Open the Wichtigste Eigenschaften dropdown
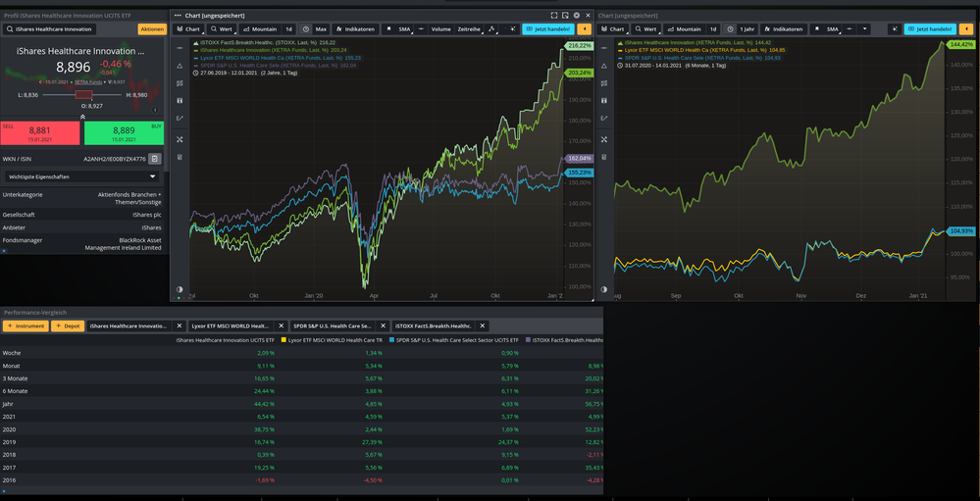The height and width of the screenshot is (501, 980). point(81,176)
